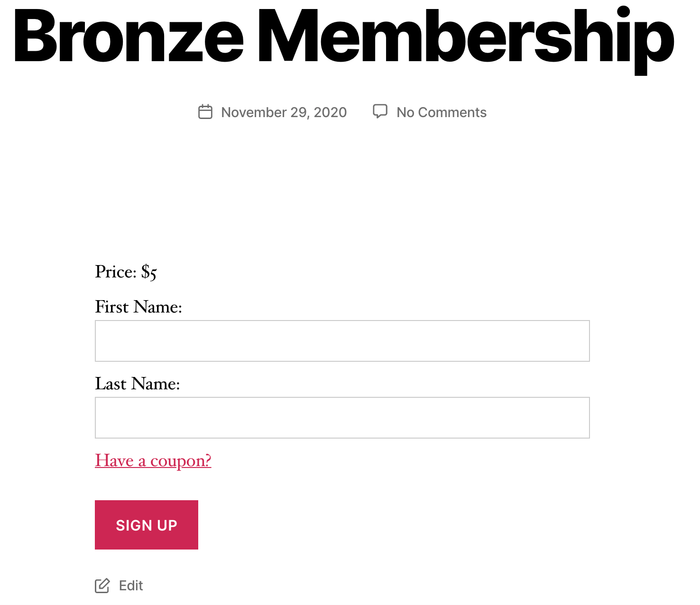Open the Have a coupon? link
This screenshot has width=700, height=605.
(x=153, y=461)
